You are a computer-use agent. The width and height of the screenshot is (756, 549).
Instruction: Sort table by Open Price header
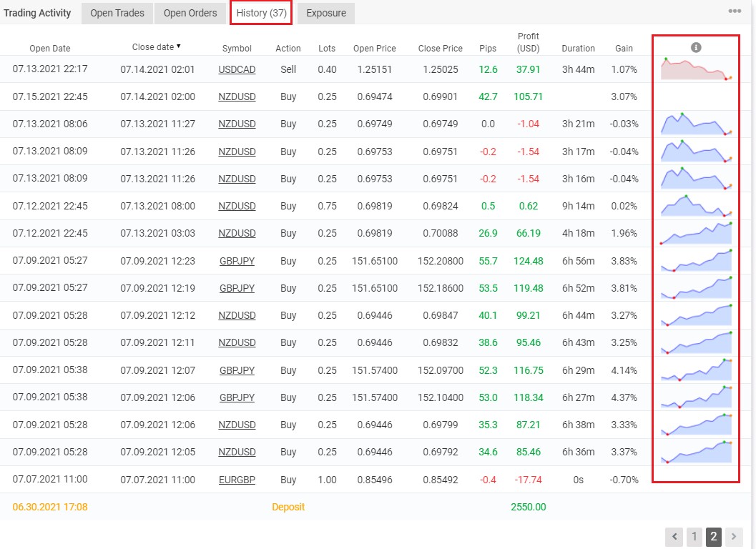tap(375, 48)
